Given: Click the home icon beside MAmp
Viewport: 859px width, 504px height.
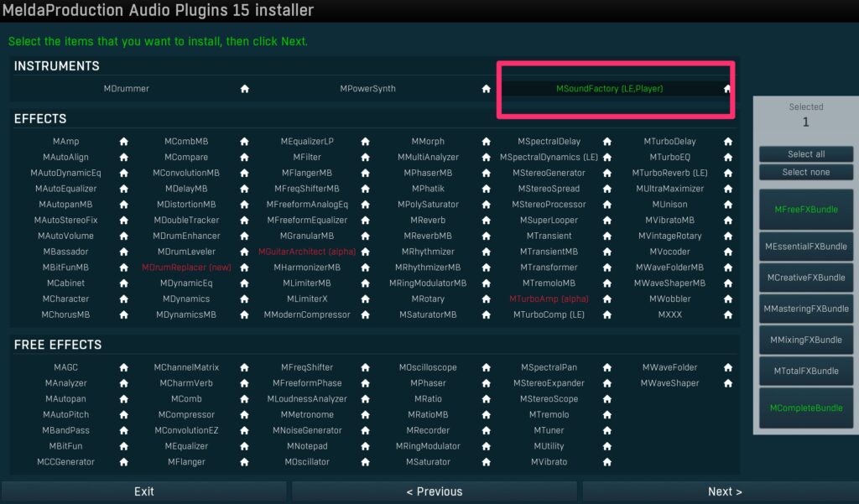Looking at the screenshot, I should 123,142.
